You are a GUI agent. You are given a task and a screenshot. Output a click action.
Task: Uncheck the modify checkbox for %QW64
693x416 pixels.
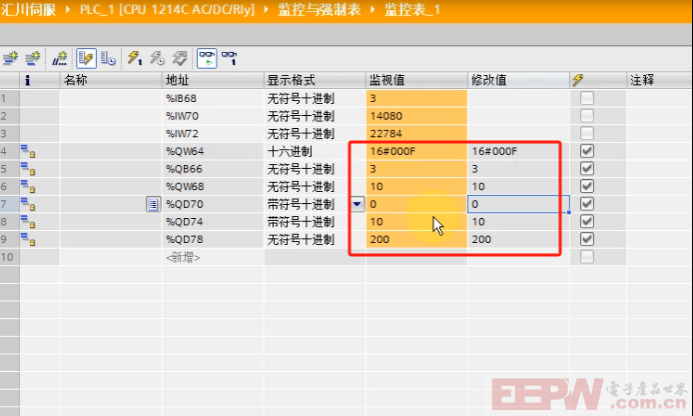pos(587,151)
